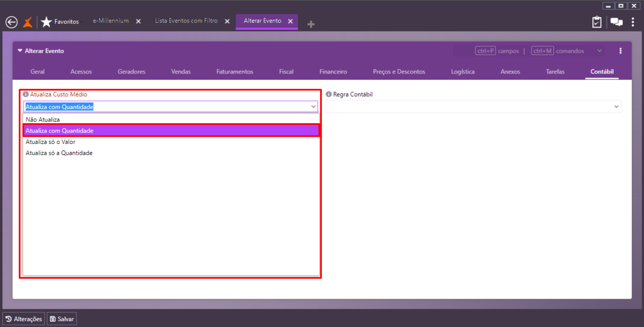Collapse the Alterar Evento panel triangle
Screen dimensions: 644x327
[x=20, y=51]
